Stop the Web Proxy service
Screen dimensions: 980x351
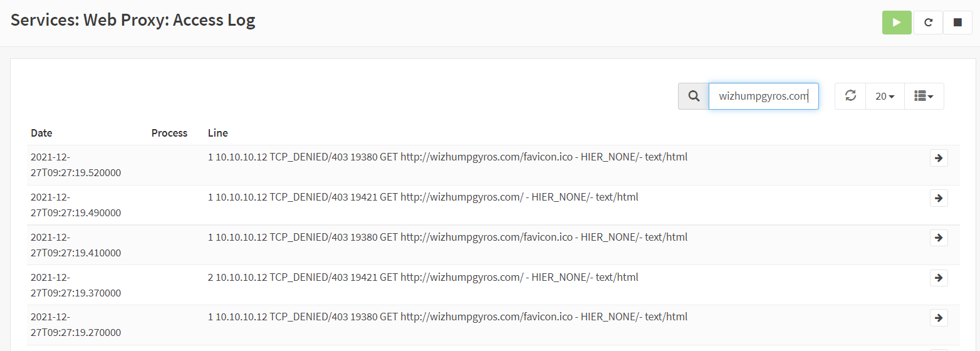957,23
